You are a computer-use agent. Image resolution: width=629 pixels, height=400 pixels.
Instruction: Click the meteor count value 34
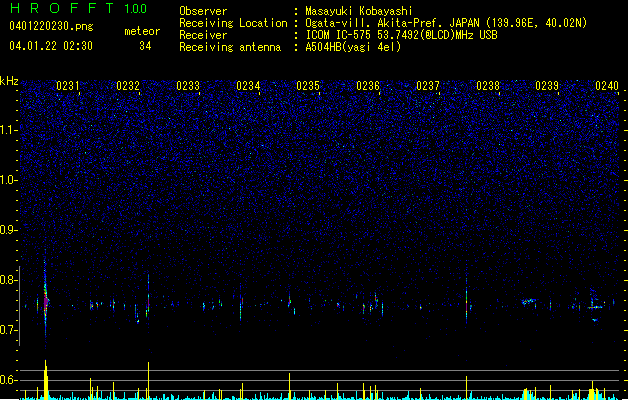point(145,46)
